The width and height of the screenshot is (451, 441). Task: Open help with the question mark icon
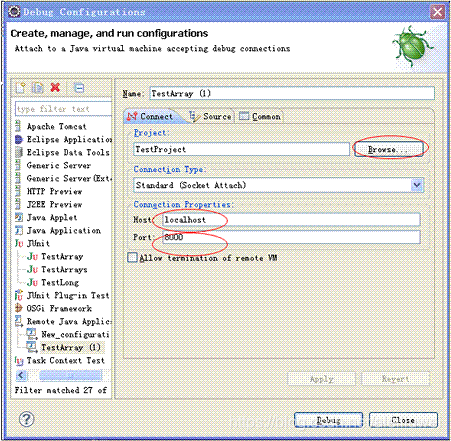coord(26,419)
